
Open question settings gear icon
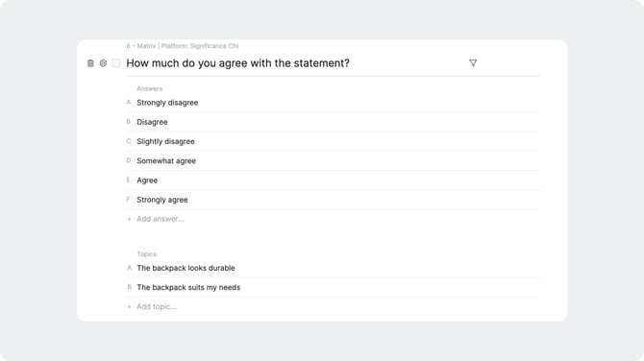click(103, 63)
